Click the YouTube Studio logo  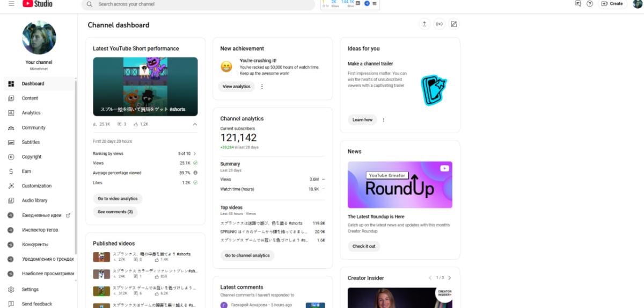pos(37,4)
